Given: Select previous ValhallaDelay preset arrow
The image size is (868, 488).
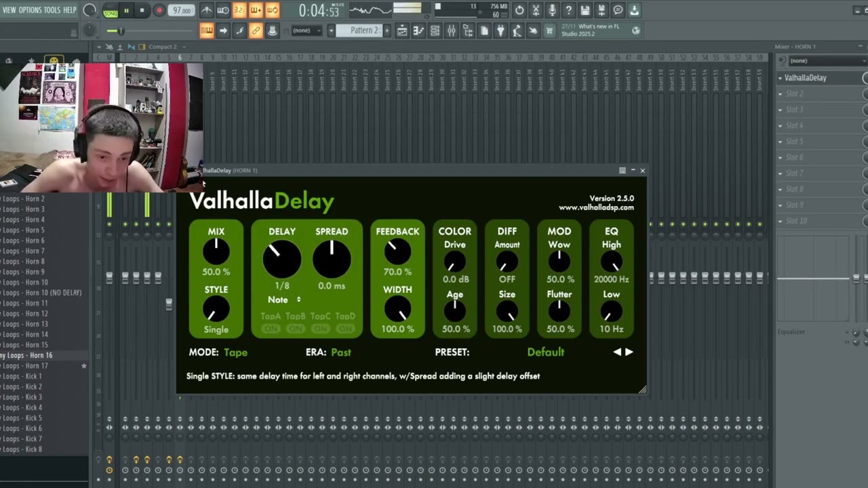Looking at the screenshot, I should (617, 352).
